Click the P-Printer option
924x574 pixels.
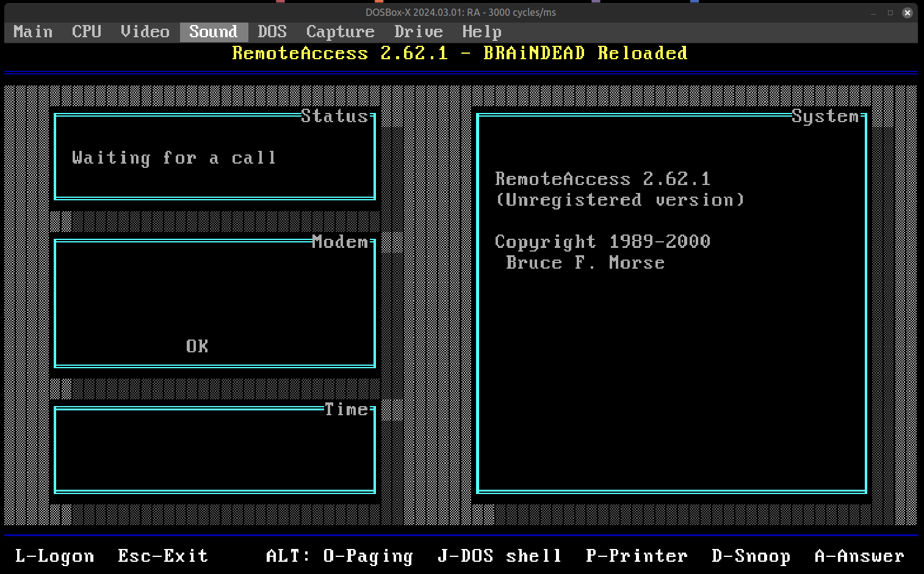(637, 556)
